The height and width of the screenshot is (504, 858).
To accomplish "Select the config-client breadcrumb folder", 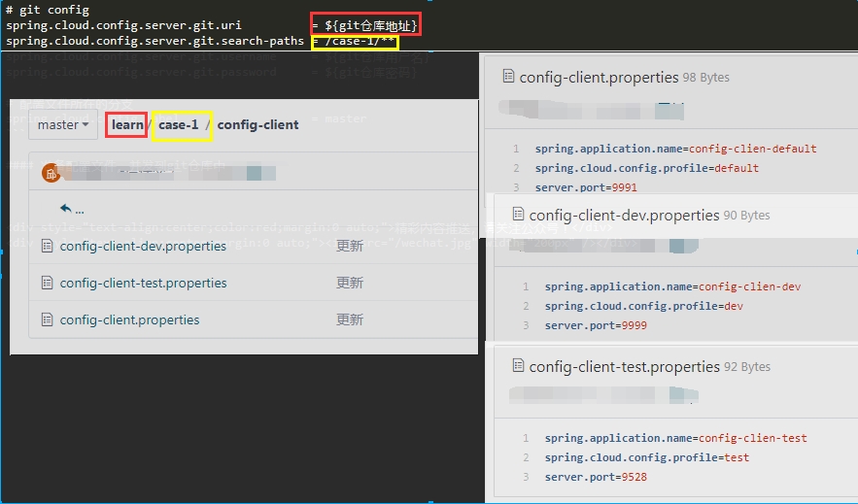I will [x=257, y=124].
